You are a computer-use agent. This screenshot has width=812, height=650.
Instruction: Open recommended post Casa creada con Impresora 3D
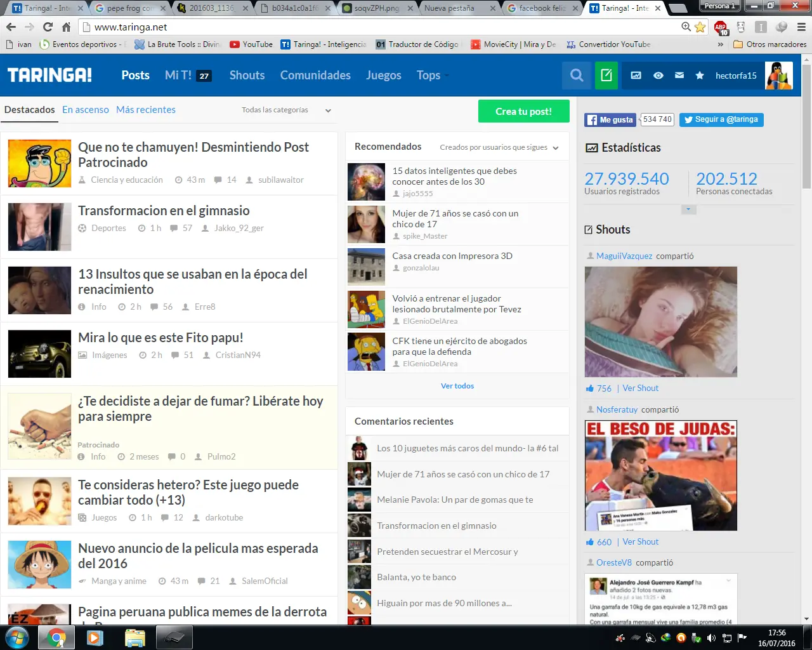(x=452, y=256)
